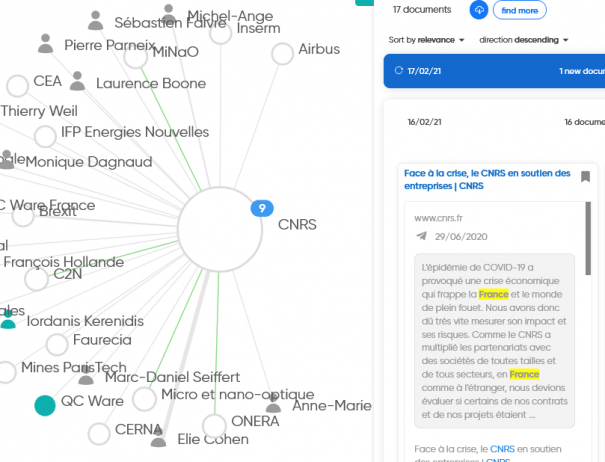Select the Inserm node circle

(x=220, y=33)
